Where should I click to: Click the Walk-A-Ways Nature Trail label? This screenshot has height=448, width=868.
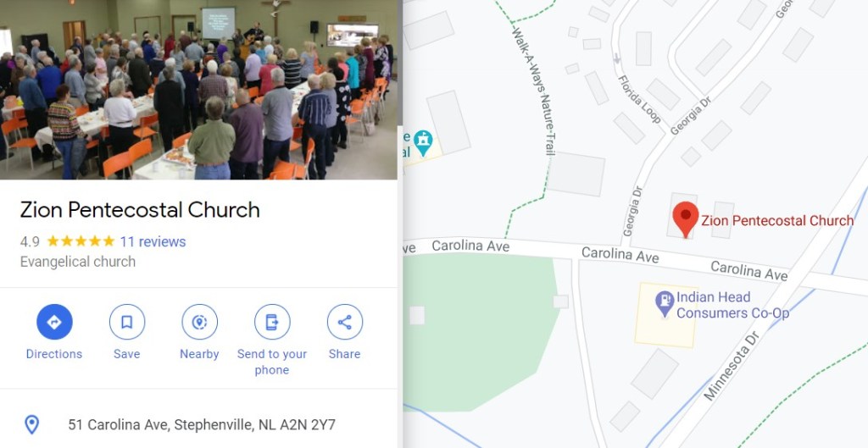point(533,90)
